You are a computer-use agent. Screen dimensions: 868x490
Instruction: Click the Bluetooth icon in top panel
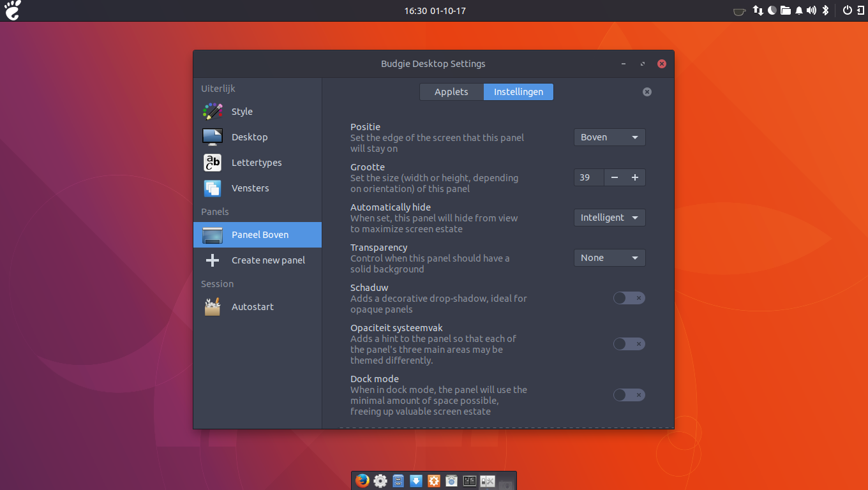pyautogui.click(x=825, y=10)
